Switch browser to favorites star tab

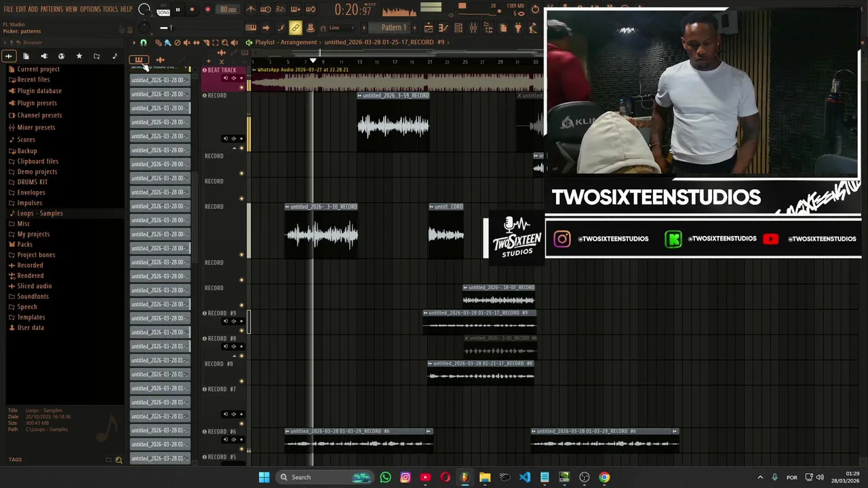coord(79,56)
